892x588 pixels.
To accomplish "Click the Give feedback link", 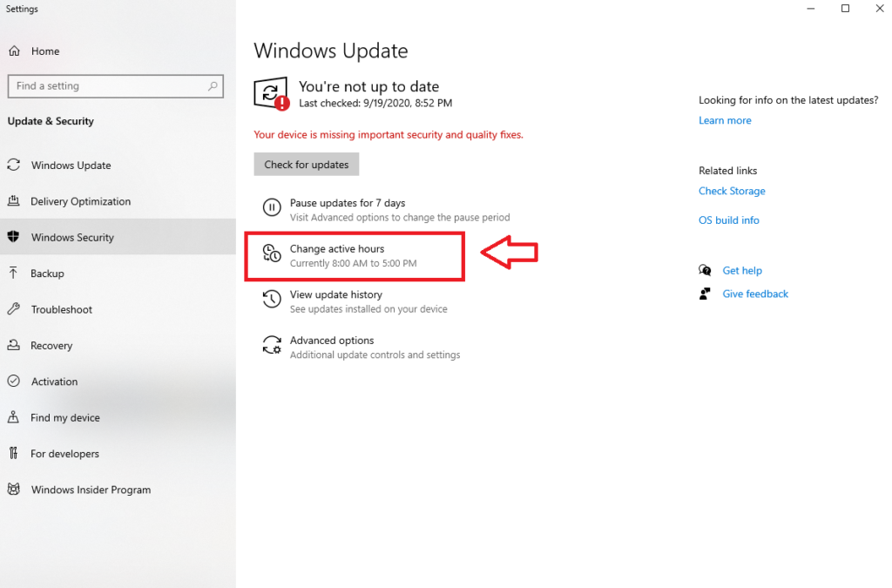I will [x=755, y=294].
